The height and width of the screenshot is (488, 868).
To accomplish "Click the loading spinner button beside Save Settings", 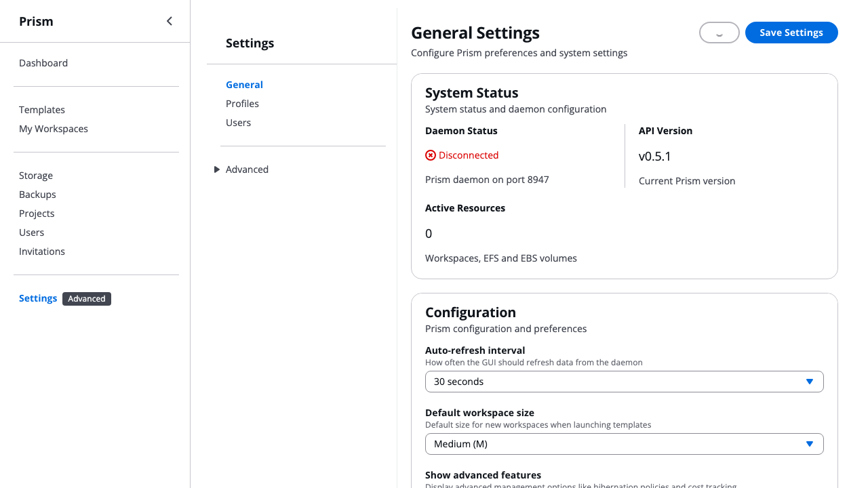I will [x=719, y=33].
